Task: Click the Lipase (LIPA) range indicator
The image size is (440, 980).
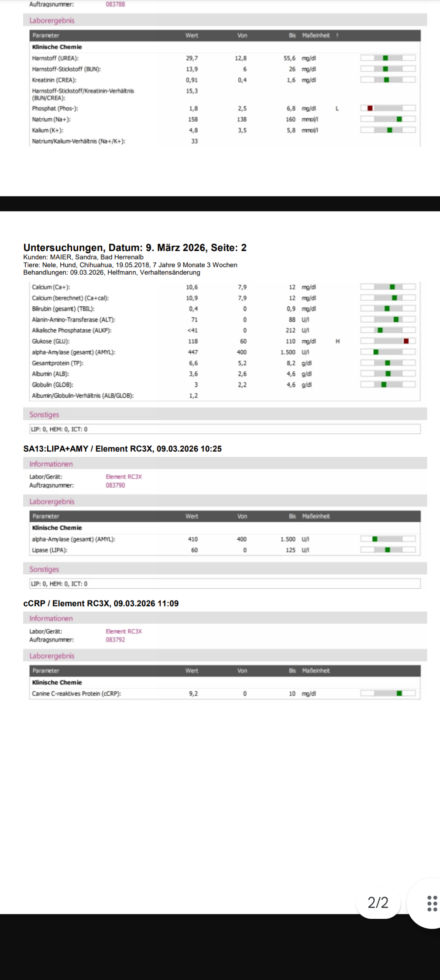Action: pos(388,550)
